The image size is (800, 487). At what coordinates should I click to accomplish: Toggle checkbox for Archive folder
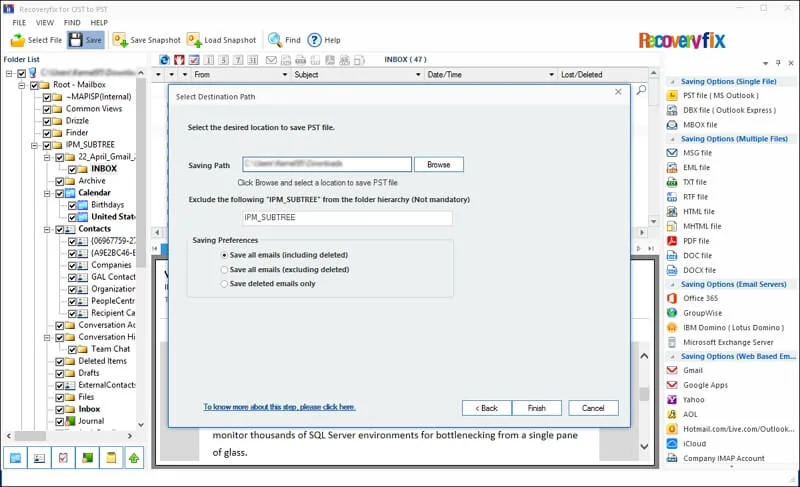click(59, 182)
